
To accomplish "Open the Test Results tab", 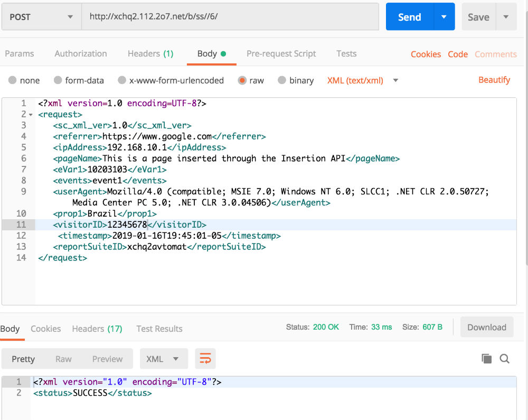I will (159, 329).
